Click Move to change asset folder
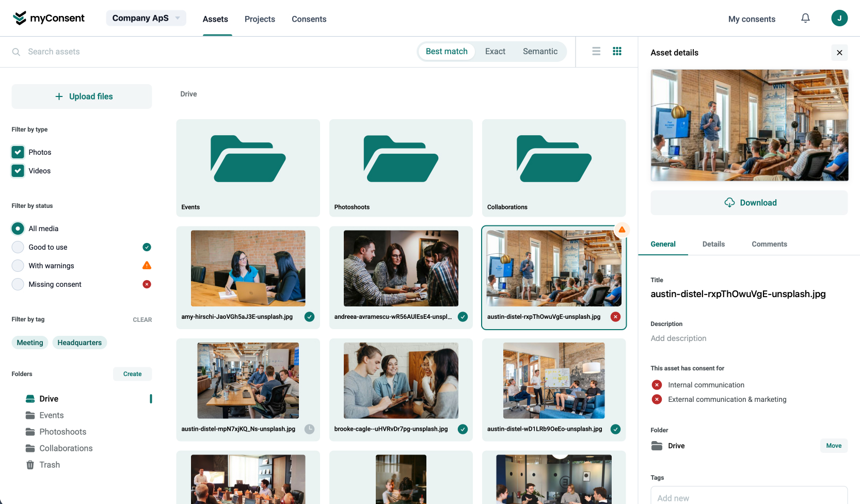The image size is (860, 504). (x=834, y=446)
